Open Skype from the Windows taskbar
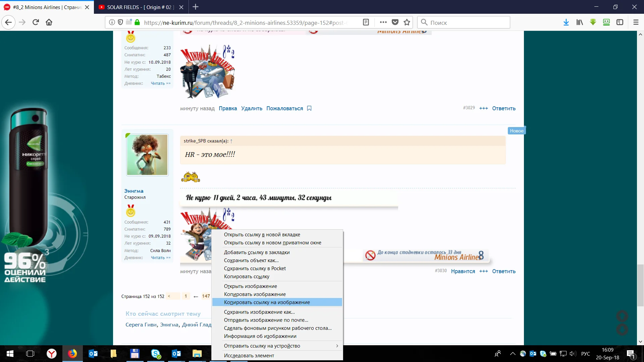This screenshot has width=644, height=362. click(156, 354)
